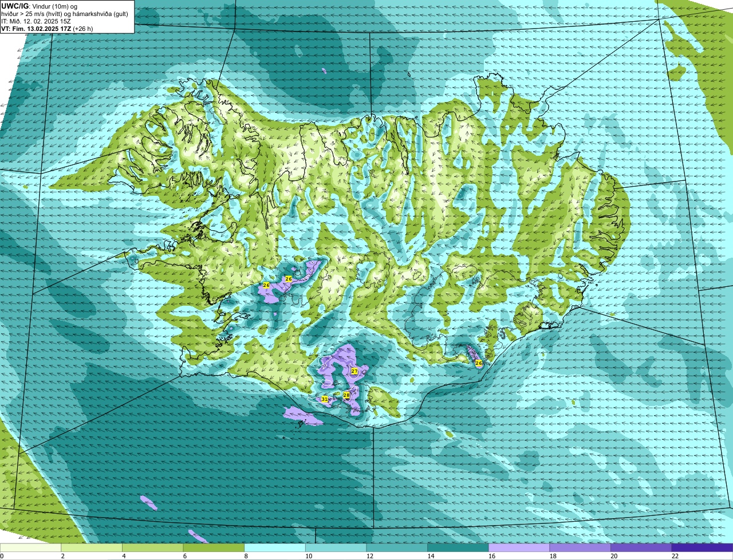
Task: Click the legend scale number 10
Action: click(x=309, y=556)
